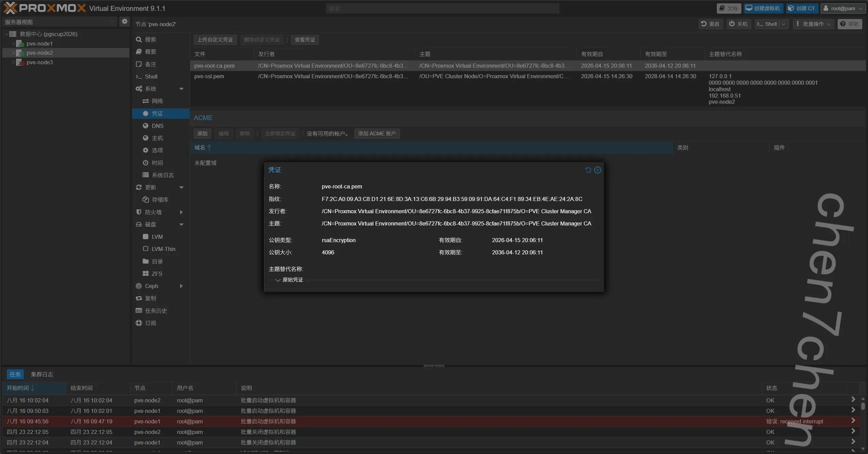Open details arrow for 八月 16 10:02:04 task
The width and height of the screenshot is (868, 454).
(853, 400)
